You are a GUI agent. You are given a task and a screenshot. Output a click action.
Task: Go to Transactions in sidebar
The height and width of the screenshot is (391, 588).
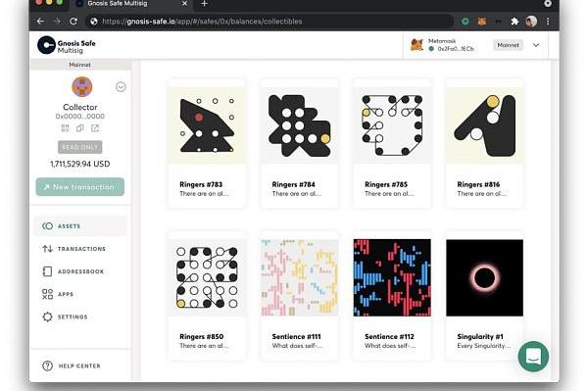coord(73,249)
